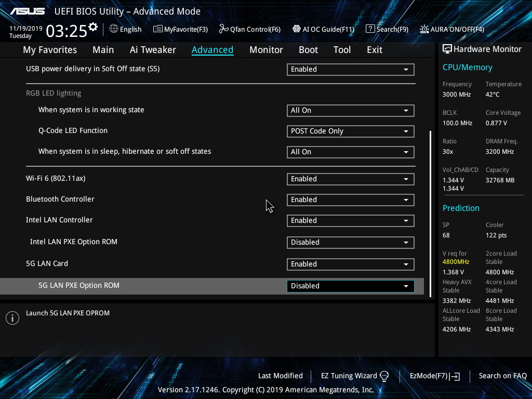
Task: Click Last Modified button
Action: click(280, 376)
